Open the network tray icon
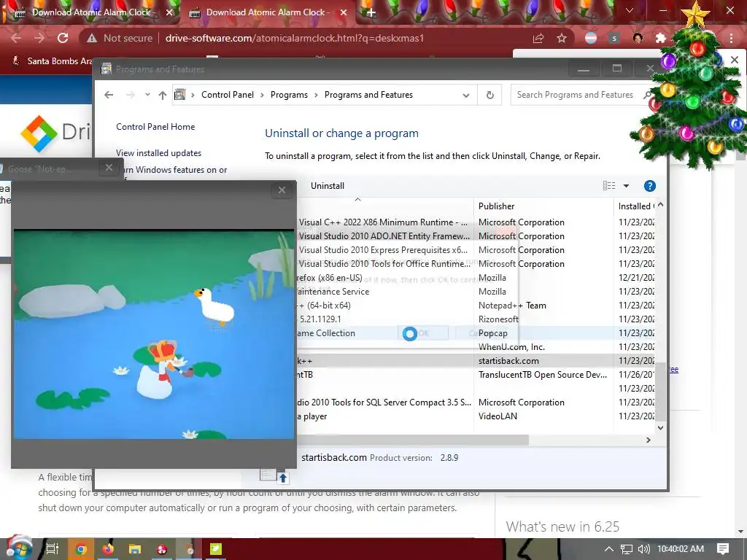Image resolution: width=747 pixels, height=560 pixels. pos(627,549)
